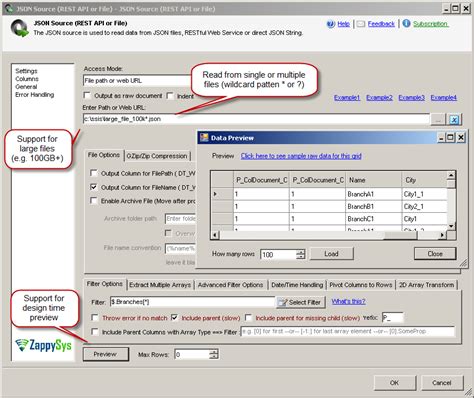474x398 pixels.
Task: Click the Feedback envelope icon
Action: (361, 24)
